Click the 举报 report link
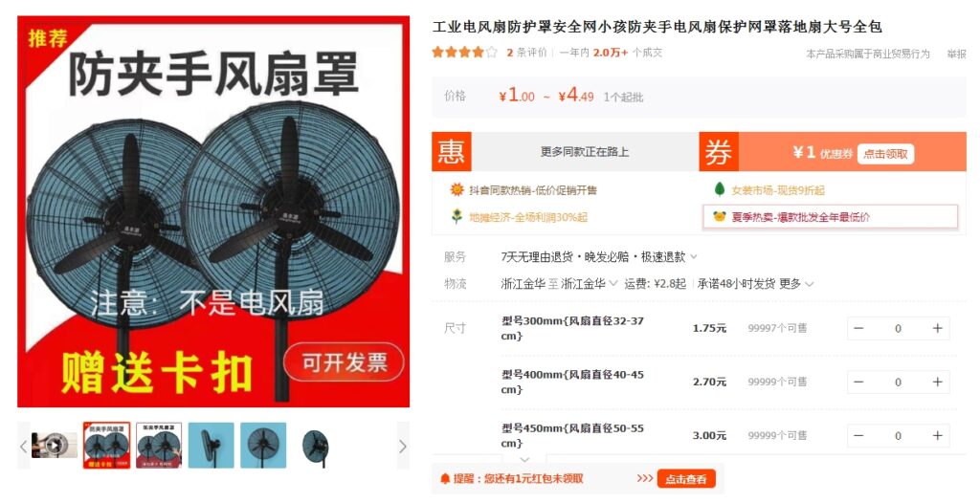Image resolution: width=980 pixels, height=503 pixels. (956, 55)
